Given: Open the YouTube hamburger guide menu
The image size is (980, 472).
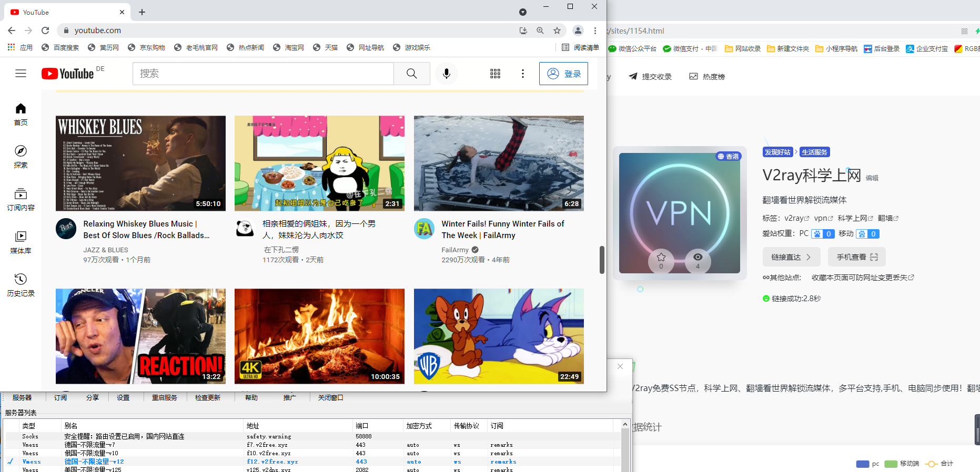Looking at the screenshot, I should click(x=21, y=74).
